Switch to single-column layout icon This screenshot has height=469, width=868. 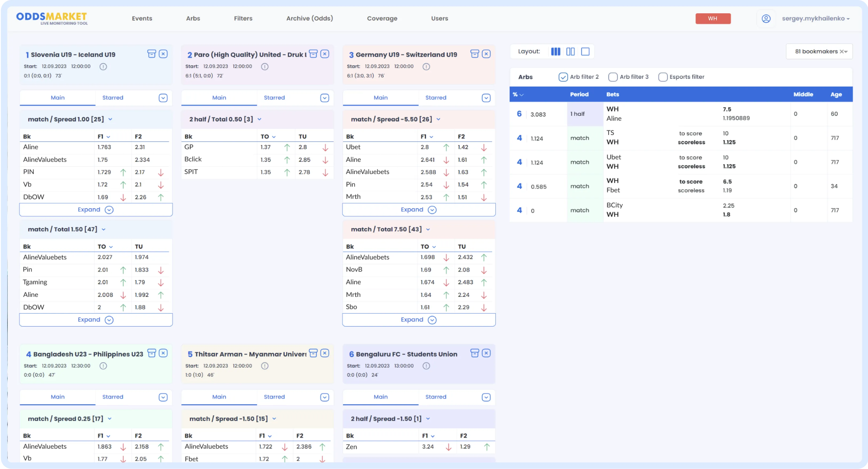pyautogui.click(x=585, y=52)
